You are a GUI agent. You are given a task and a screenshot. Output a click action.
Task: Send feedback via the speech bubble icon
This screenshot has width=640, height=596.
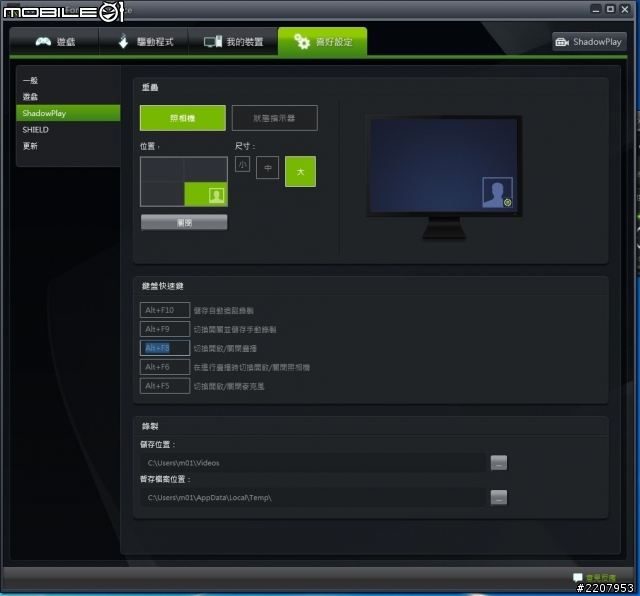(x=578, y=577)
